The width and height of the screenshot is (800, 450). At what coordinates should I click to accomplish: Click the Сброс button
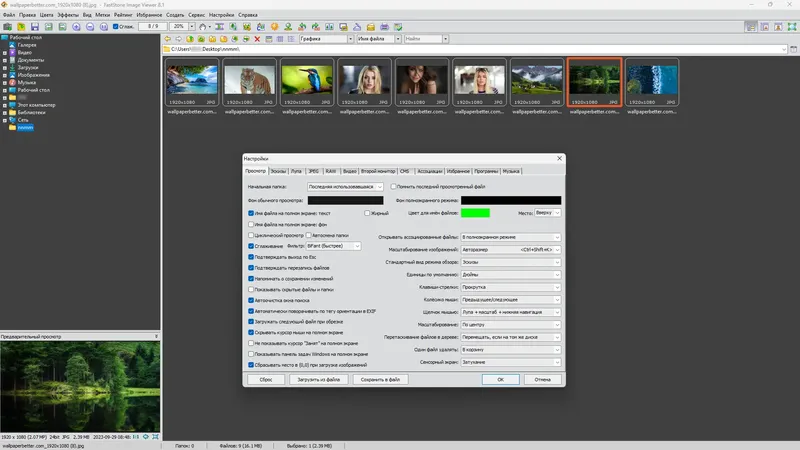(266, 380)
